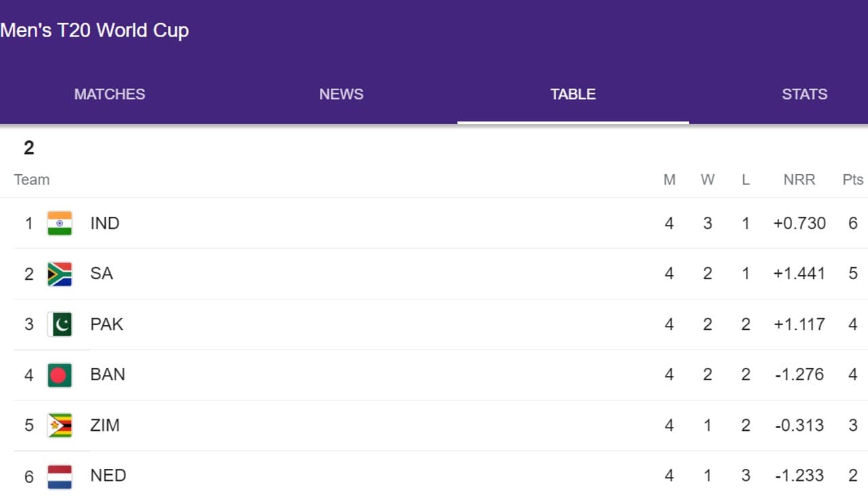The height and width of the screenshot is (500, 868).
Task: Open the NEWS tab
Action: [341, 94]
